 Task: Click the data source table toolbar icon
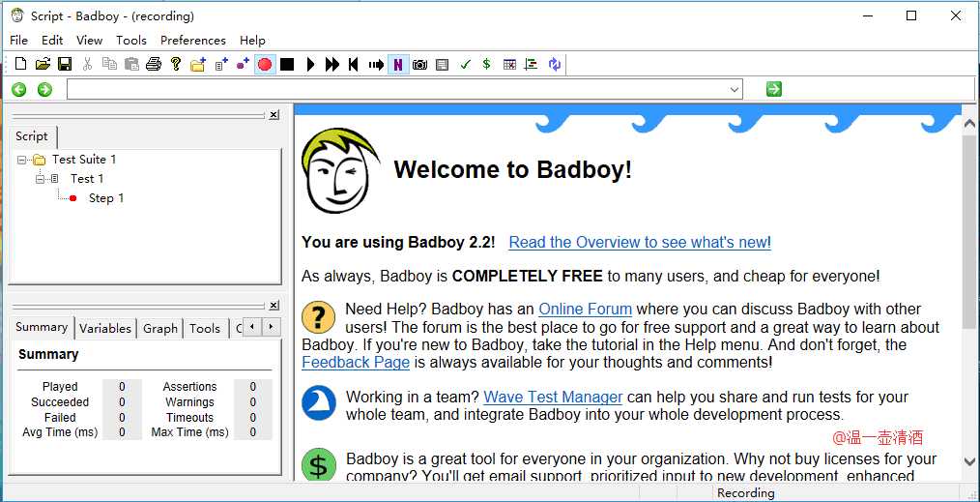pos(509,64)
